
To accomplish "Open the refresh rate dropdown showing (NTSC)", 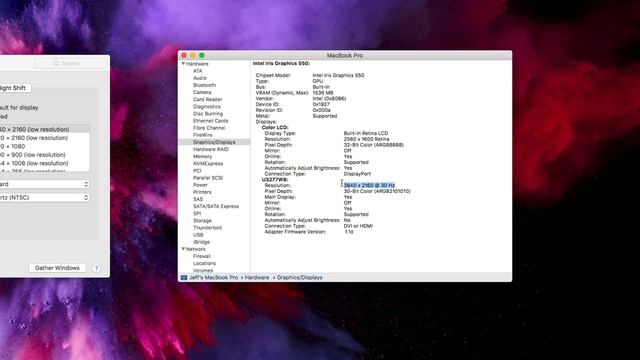I will click(x=44, y=198).
